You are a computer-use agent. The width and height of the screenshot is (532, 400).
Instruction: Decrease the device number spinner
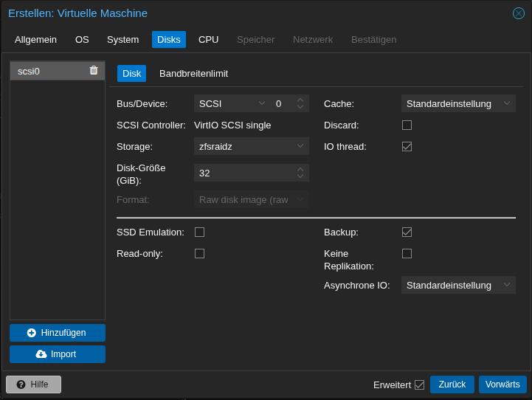[x=300, y=106]
